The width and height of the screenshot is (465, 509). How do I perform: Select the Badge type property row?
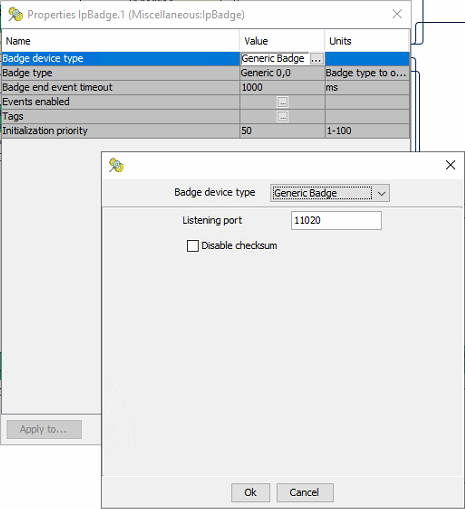click(x=205, y=73)
